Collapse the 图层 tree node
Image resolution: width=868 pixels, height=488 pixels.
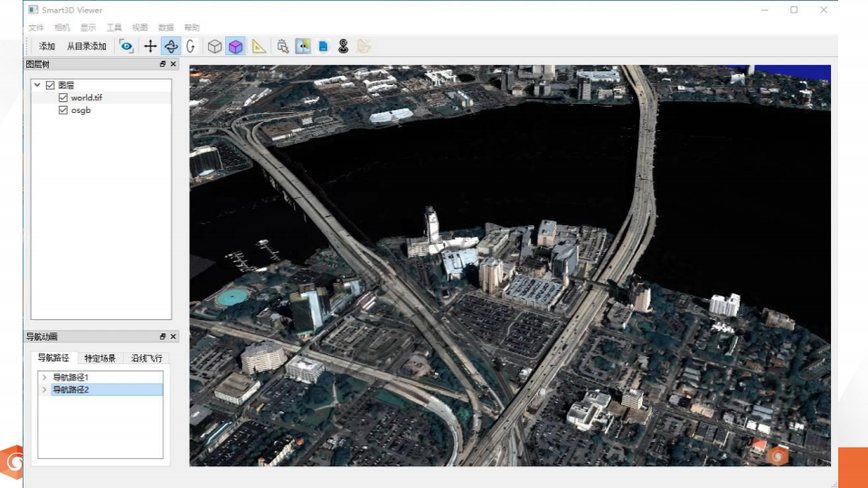click(37, 85)
